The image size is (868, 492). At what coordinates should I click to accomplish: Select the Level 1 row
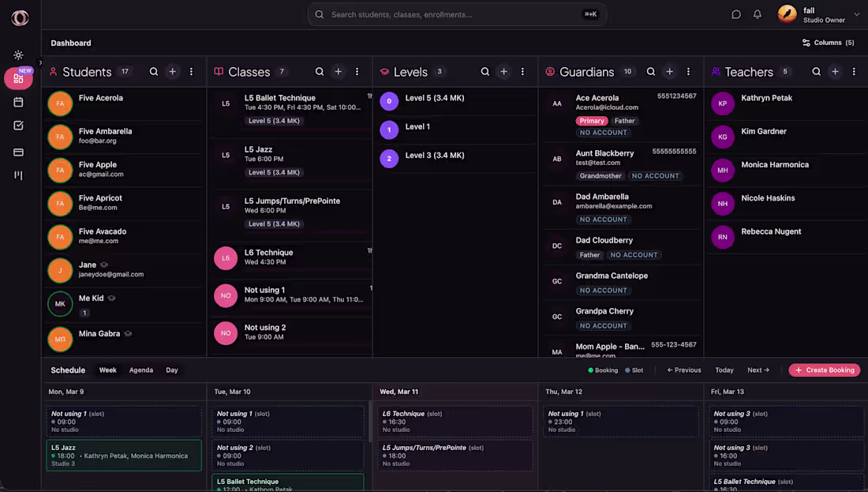[x=455, y=130]
